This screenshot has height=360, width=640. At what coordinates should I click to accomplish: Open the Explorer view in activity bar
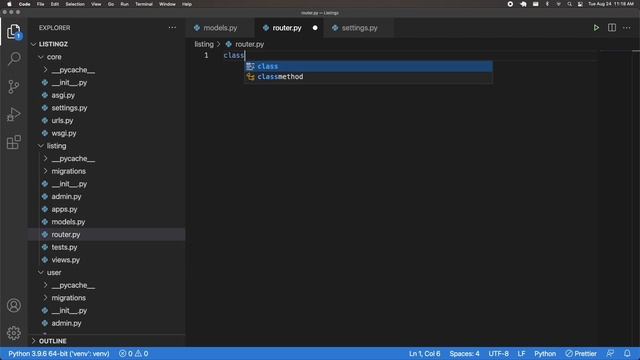point(13,31)
